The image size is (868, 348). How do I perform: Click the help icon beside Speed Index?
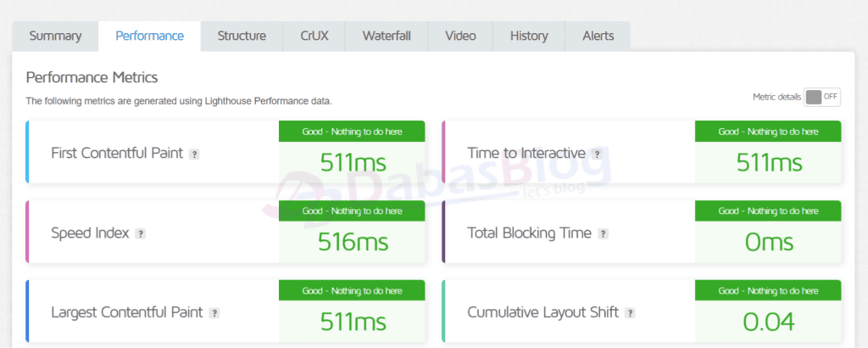[141, 234]
